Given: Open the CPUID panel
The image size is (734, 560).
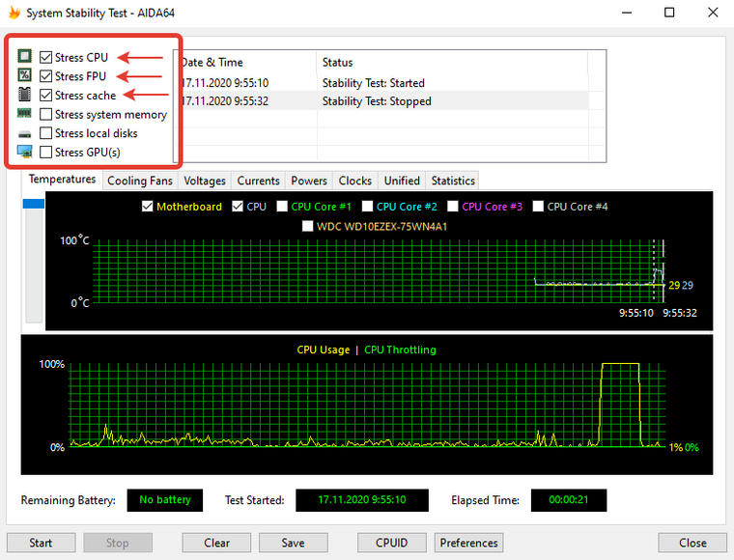Looking at the screenshot, I should [392, 543].
